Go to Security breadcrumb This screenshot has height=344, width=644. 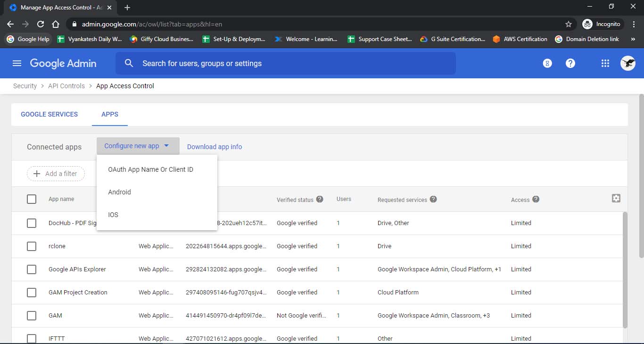(x=25, y=86)
